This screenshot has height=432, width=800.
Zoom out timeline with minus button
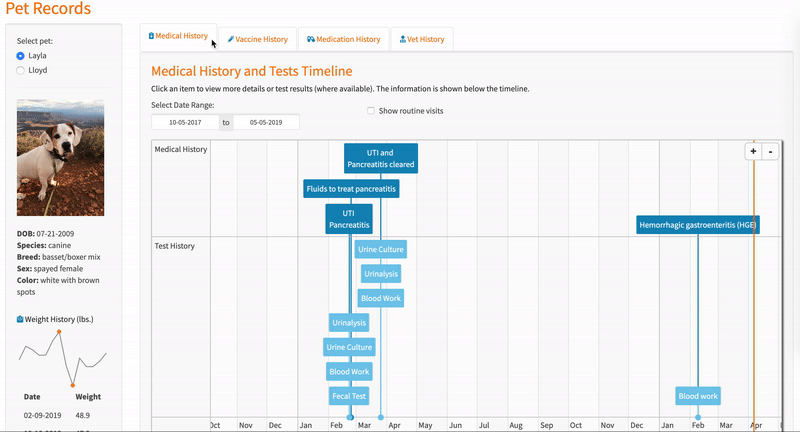[x=770, y=152]
